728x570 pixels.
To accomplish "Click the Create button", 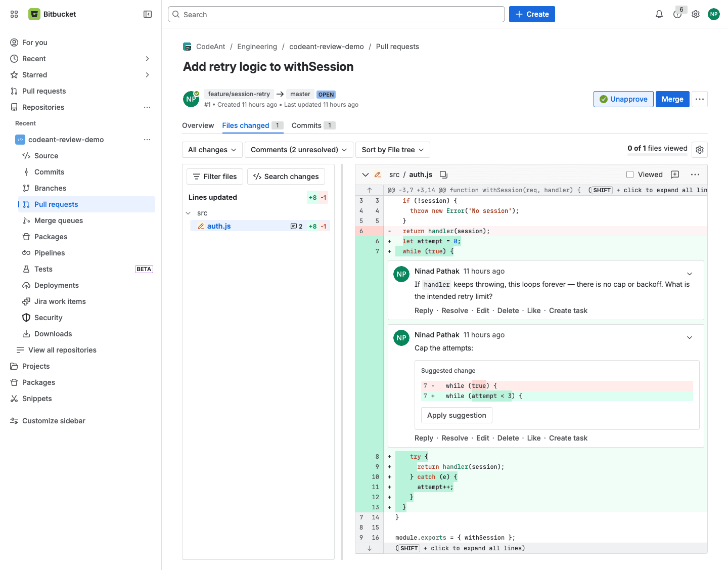I will 532,14.
